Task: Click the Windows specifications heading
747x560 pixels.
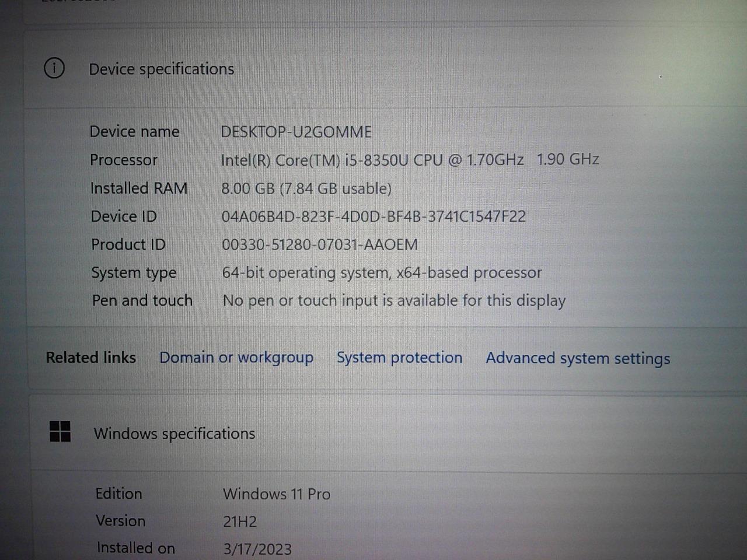Action: point(174,433)
